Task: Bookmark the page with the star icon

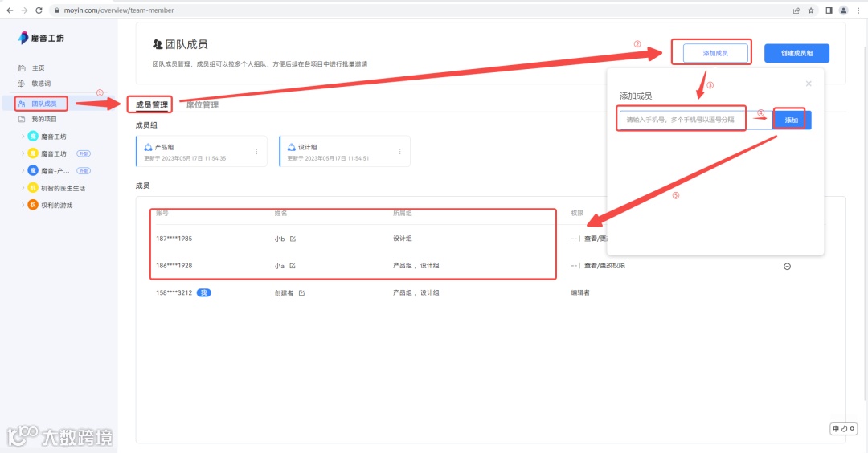Action: 811,10
